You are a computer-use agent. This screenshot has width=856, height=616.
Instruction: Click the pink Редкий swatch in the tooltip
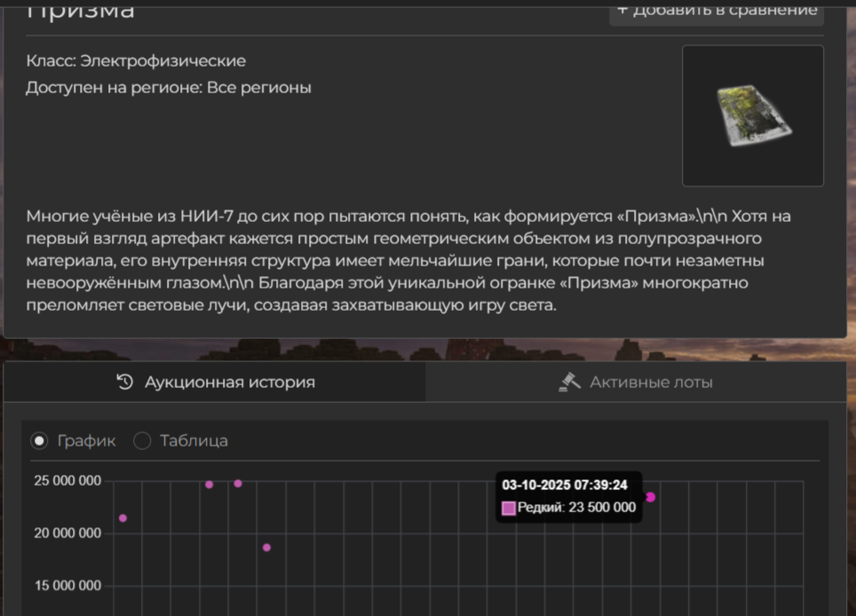click(x=509, y=508)
